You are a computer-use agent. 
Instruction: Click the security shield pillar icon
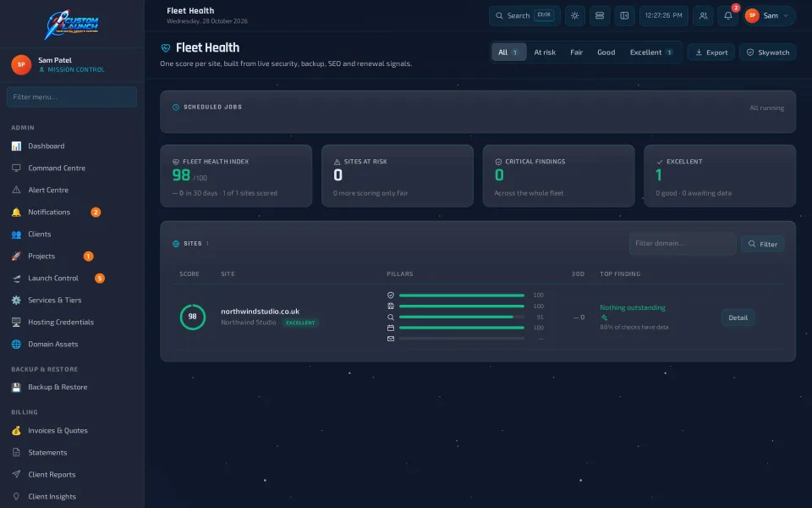391,295
